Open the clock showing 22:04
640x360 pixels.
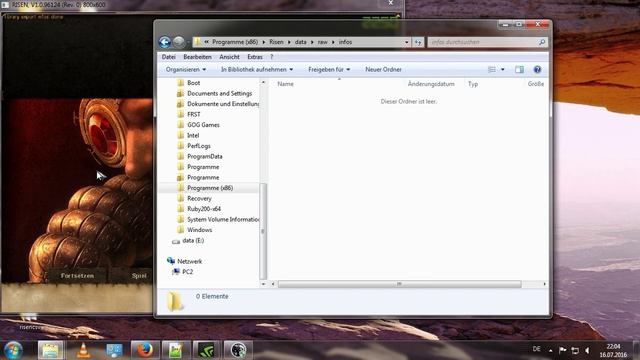[613, 350]
